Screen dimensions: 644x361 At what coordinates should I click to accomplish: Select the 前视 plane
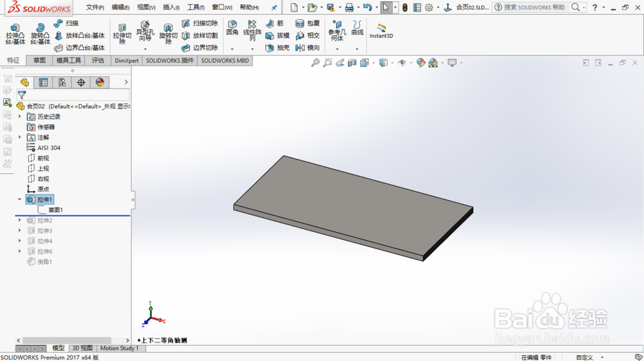(x=38, y=158)
